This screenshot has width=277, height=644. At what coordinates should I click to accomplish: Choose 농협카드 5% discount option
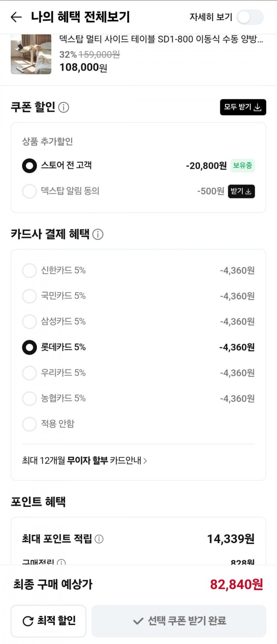30,398
